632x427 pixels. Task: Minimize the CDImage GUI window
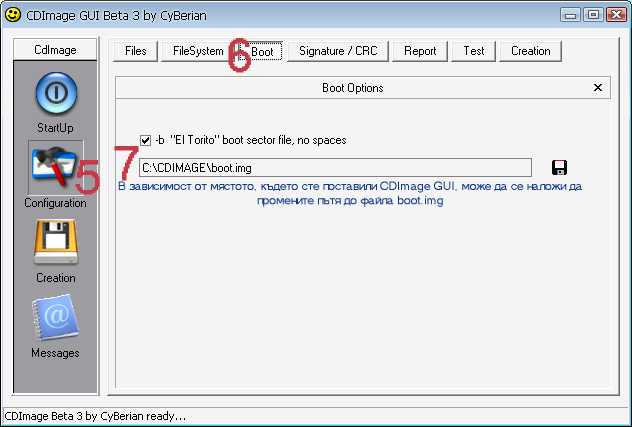[x=570, y=15]
